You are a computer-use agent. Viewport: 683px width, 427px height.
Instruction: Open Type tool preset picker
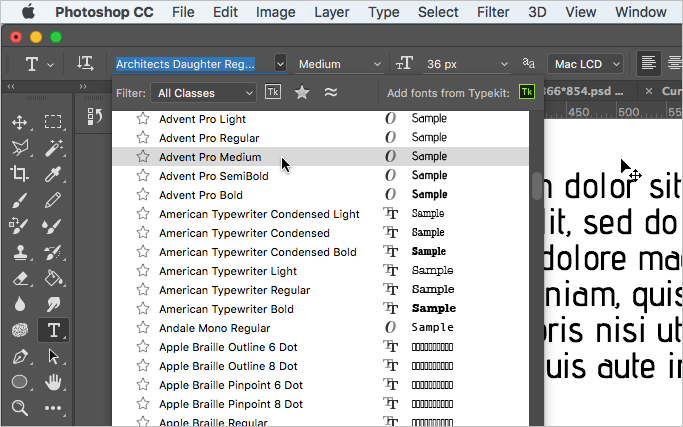[x=37, y=64]
